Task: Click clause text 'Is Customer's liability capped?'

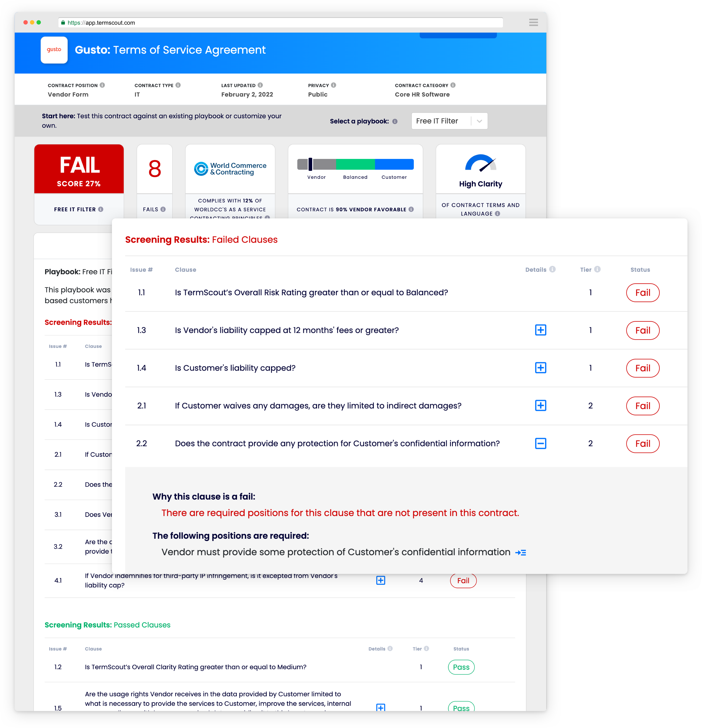Action: click(x=235, y=368)
